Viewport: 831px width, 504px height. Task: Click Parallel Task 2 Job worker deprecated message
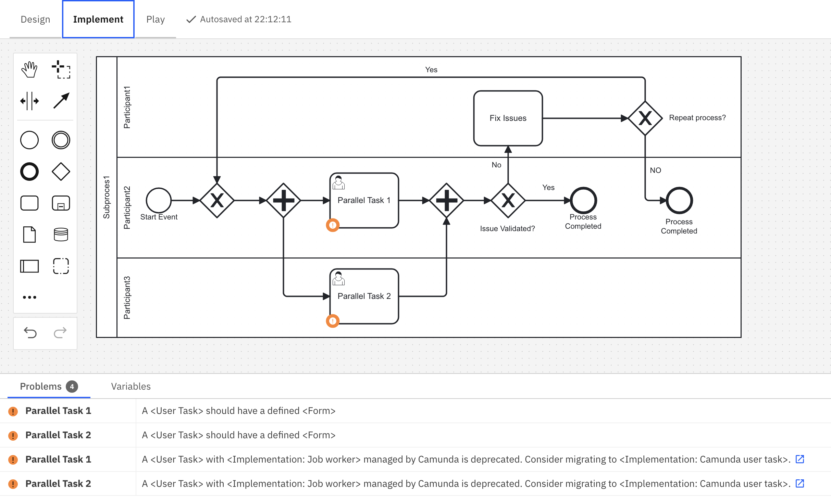pos(466,483)
